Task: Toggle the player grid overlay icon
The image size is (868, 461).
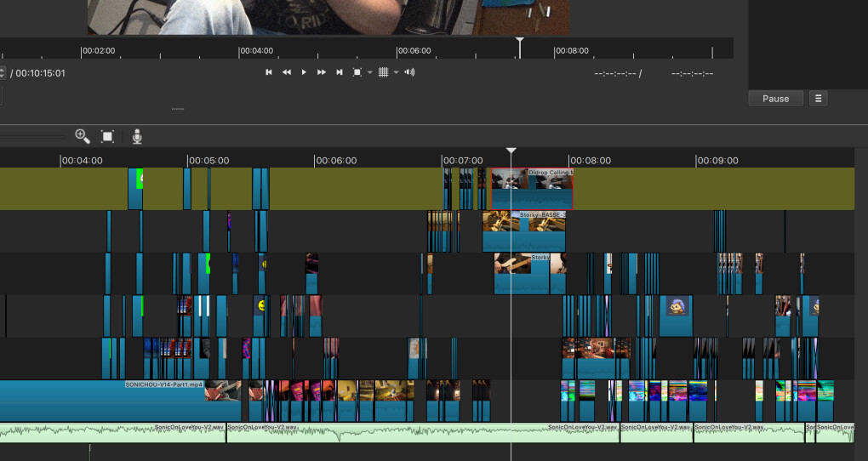Action: pos(383,72)
